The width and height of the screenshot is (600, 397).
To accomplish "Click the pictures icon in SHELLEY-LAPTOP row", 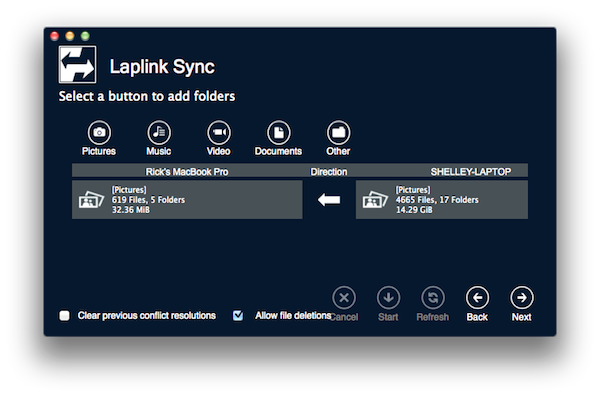I will coord(375,200).
